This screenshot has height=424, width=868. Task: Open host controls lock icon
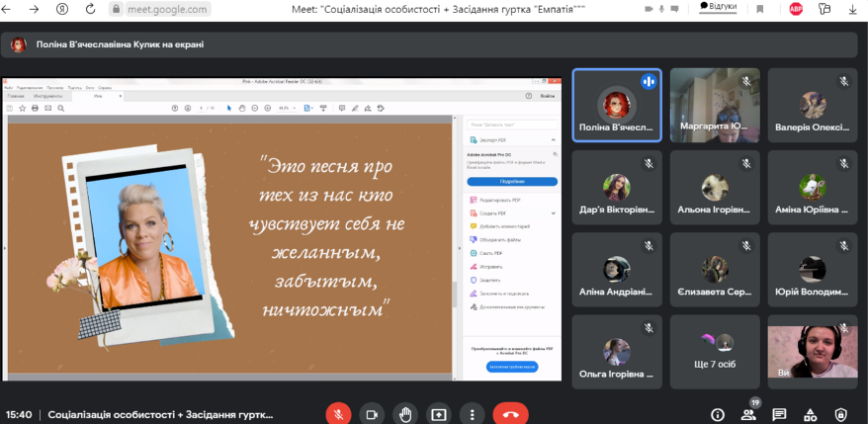coord(841,414)
